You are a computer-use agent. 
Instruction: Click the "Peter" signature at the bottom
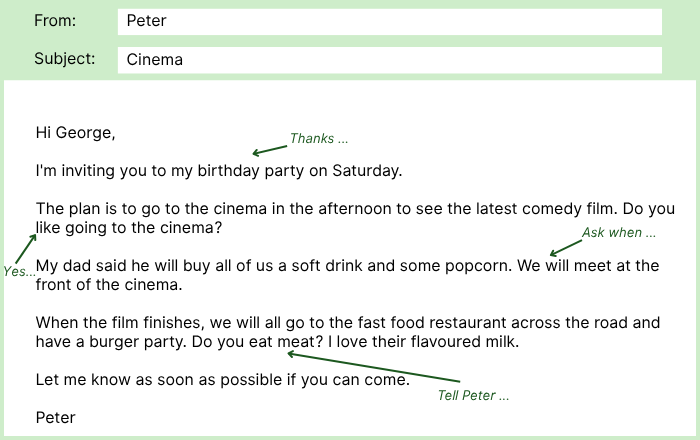coord(55,417)
